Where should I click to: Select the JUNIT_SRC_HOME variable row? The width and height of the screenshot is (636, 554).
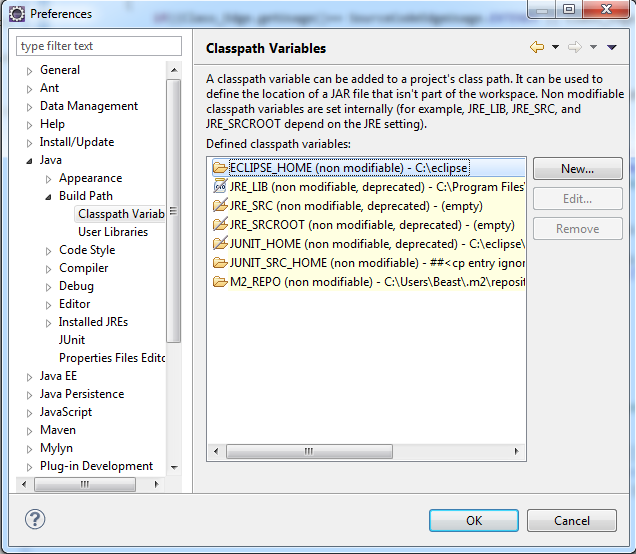tap(368, 263)
